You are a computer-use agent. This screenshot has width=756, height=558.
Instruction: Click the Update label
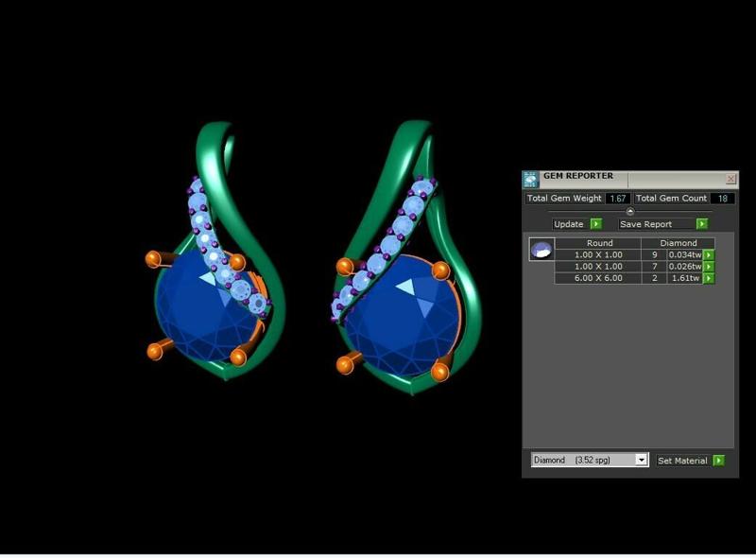click(569, 224)
